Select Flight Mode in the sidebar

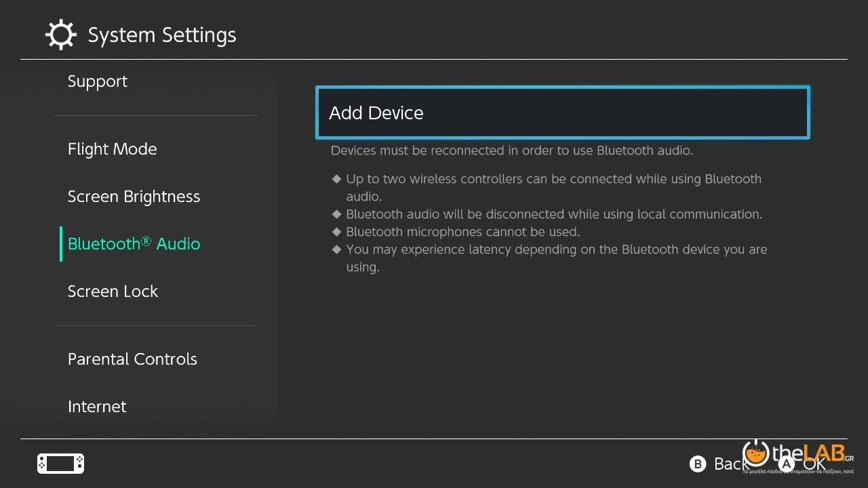pos(112,149)
